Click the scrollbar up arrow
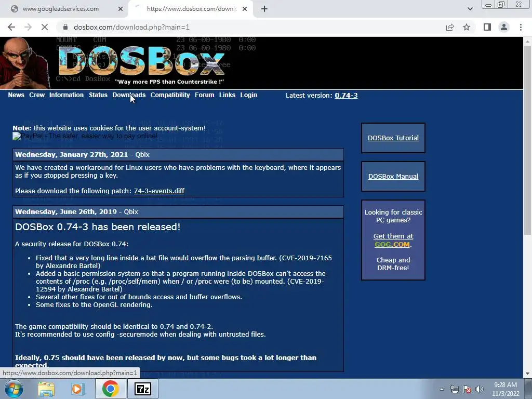532x399 pixels. point(527,41)
